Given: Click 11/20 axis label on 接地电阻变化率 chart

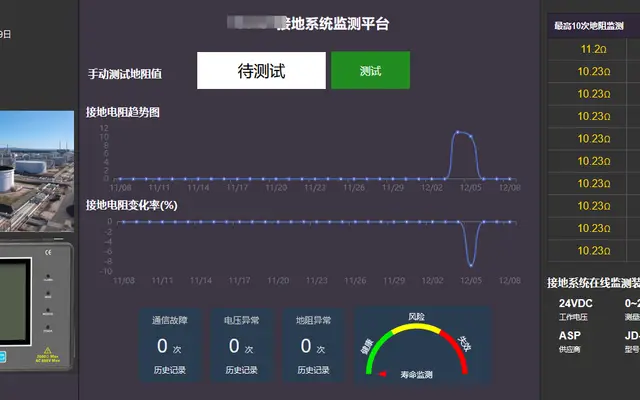Looking at the screenshot, I should pyautogui.click(x=278, y=280).
